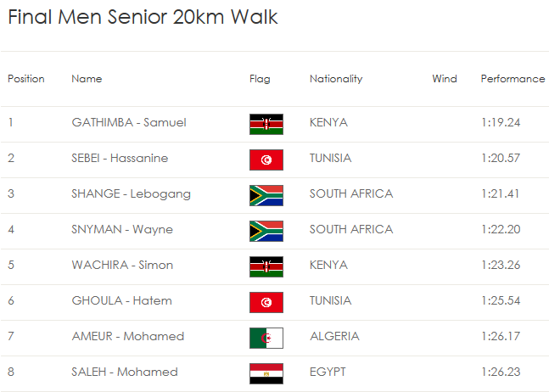
Task: Select the Wind column header
Action: click(x=445, y=79)
